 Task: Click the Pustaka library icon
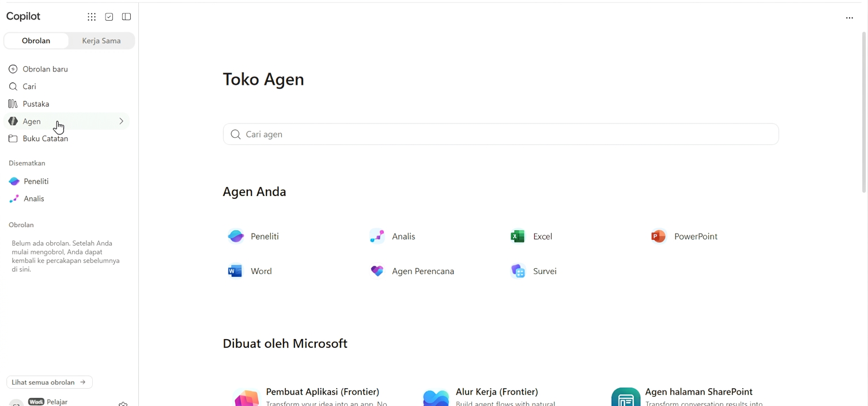(13, 104)
